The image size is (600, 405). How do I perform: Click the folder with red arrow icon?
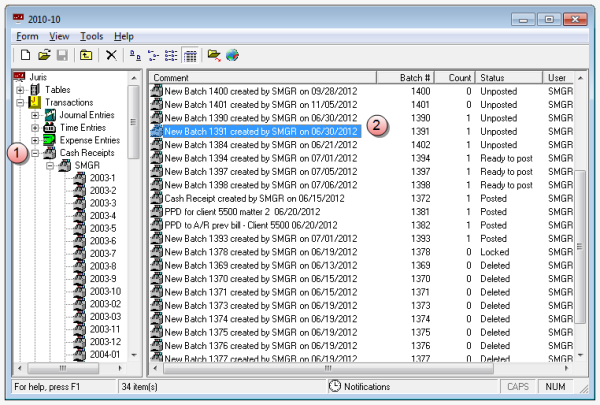click(x=214, y=56)
